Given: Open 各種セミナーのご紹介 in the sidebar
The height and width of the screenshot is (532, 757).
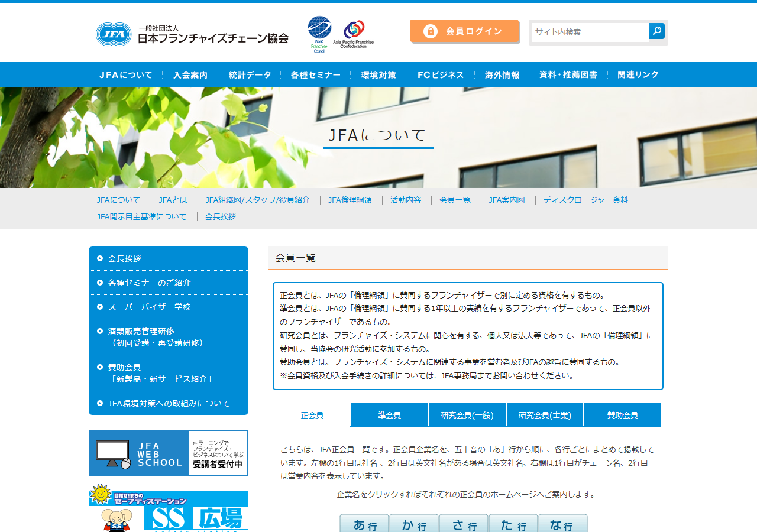Looking at the screenshot, I should [169, 283].
